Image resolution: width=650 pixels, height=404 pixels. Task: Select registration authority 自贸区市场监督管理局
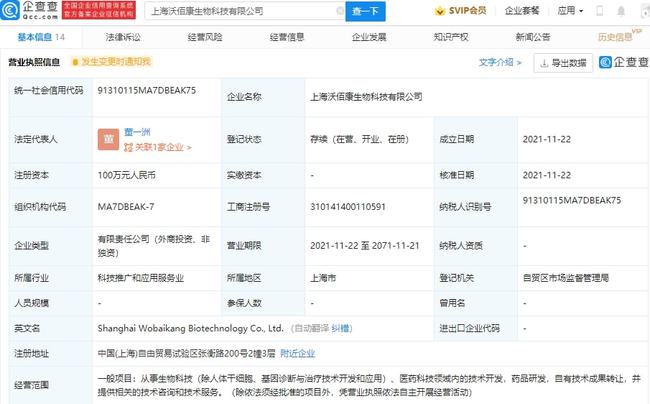coord(565,278)
